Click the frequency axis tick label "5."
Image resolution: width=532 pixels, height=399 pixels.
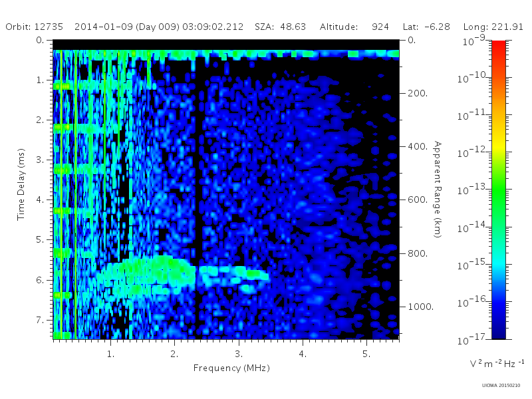366,354
